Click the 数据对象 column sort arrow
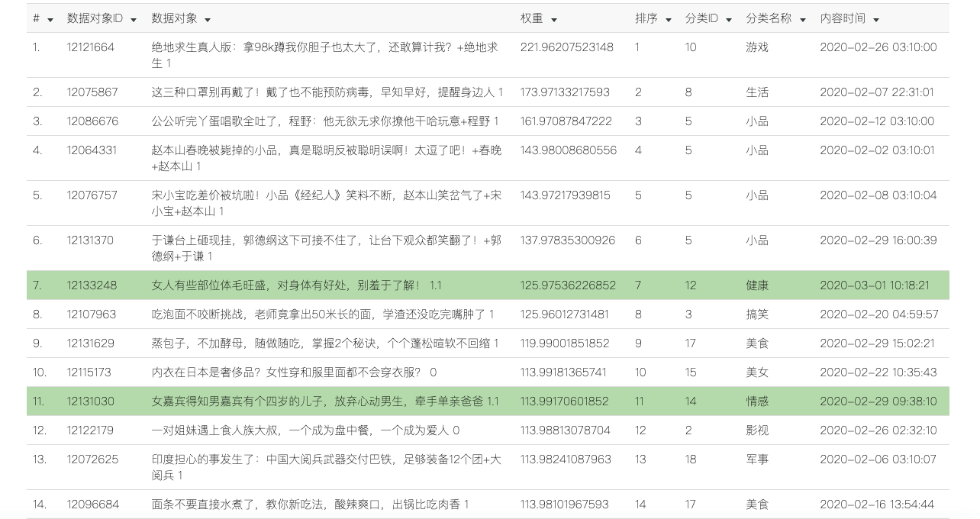The height and width of the screenshot is (519, 980). click(x=208, y=20)
